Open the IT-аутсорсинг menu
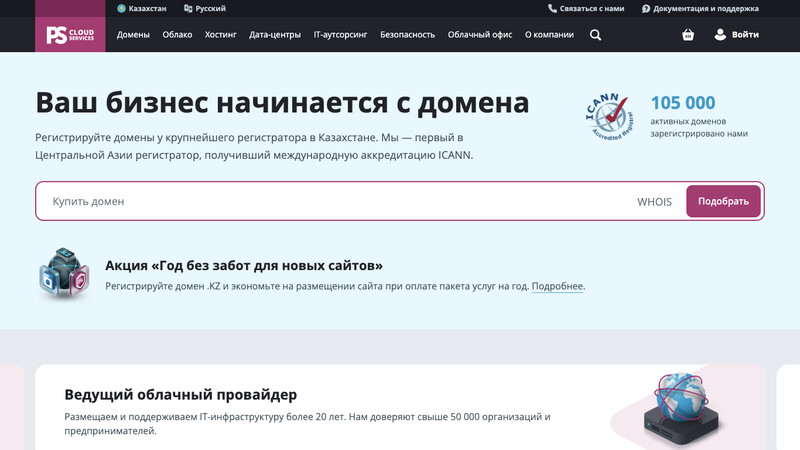This screenshot has width=800, height=450. click(340, 35)
